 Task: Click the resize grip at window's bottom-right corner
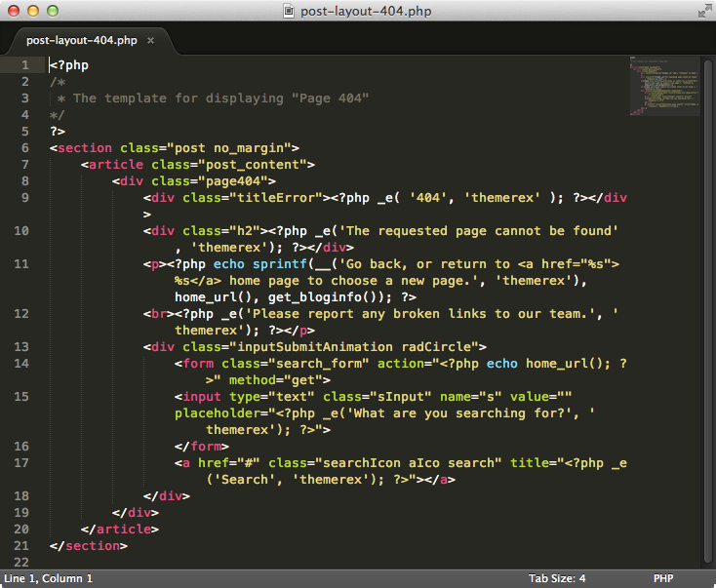click(x=708, y=580)
